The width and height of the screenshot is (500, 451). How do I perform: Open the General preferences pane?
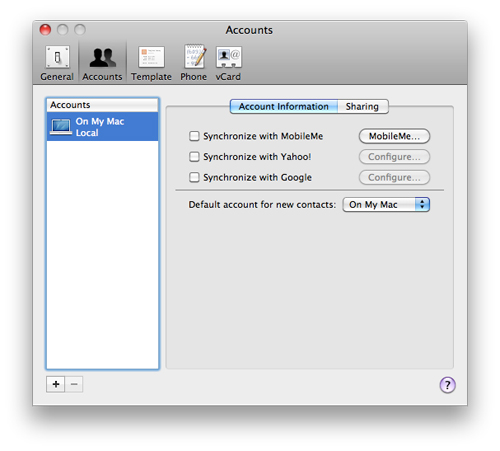pyautogui.click(x=57, y=63)
